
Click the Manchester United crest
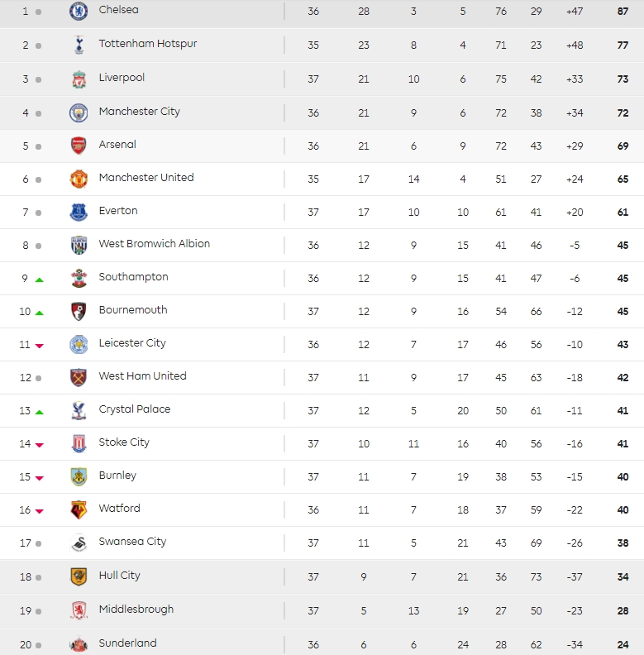tap(79, 179)
